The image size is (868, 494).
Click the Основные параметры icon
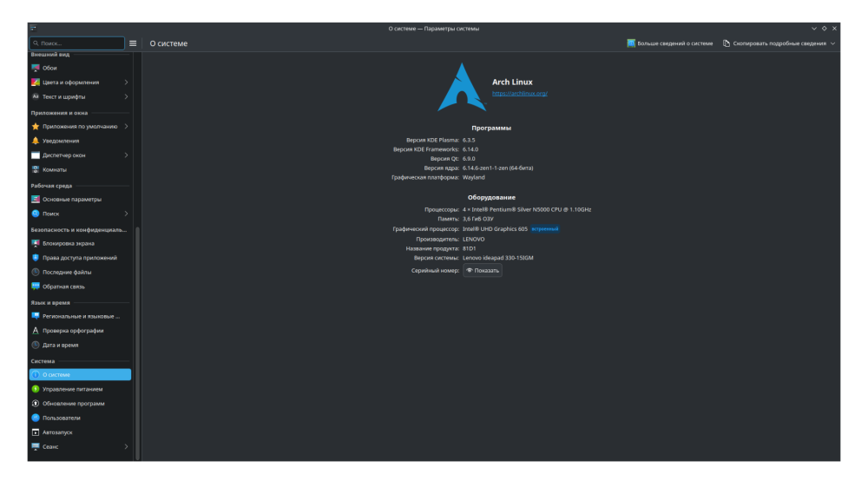36,199
